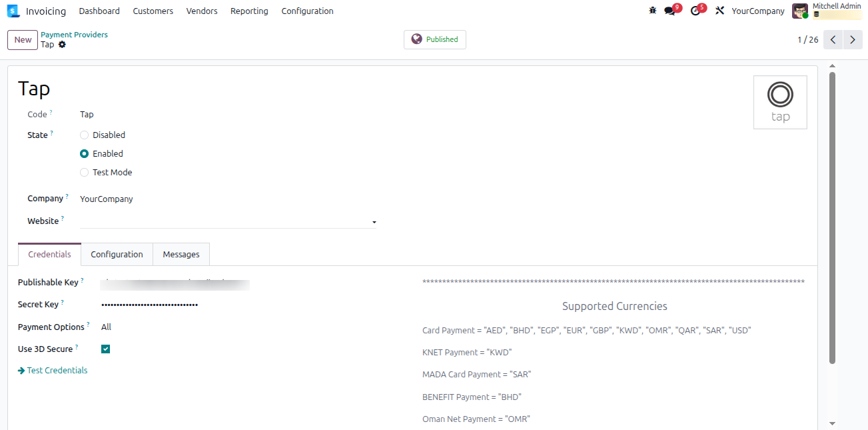The width and height of the screenshot is (868, 430).
Task: Open the bug report icon
Action: click(x=652, y=11)
